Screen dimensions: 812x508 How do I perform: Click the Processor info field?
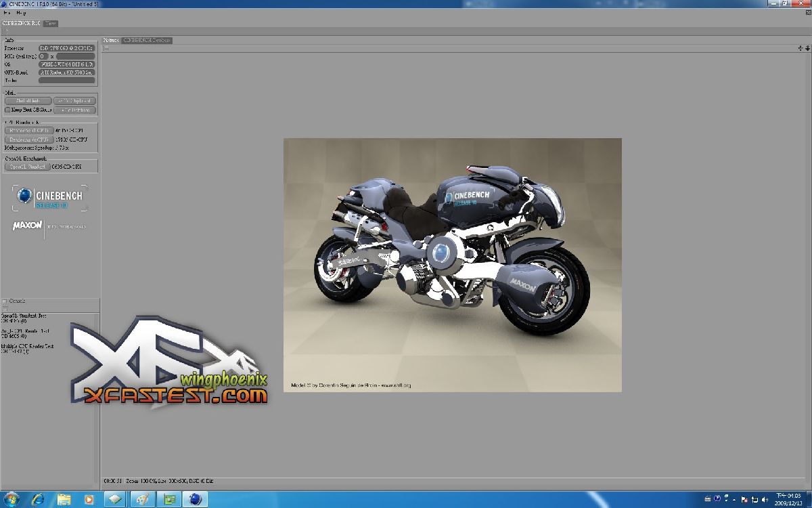point(66,48)
